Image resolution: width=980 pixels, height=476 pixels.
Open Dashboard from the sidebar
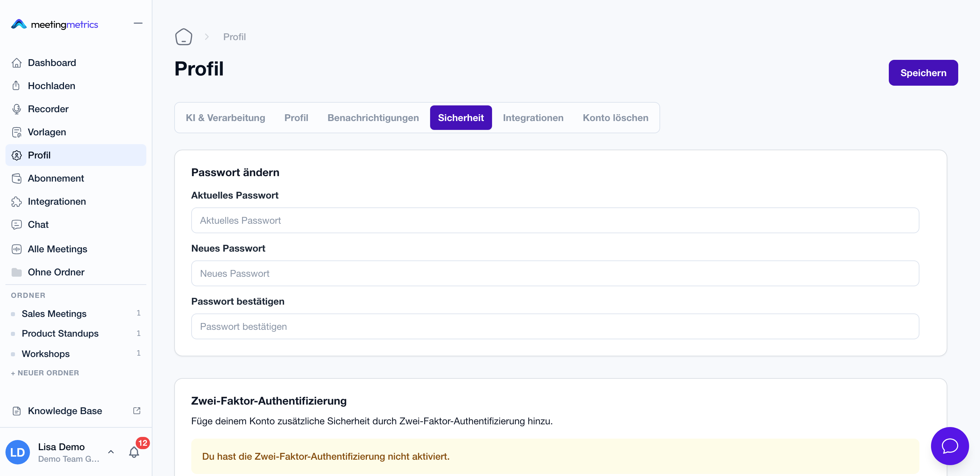pyautogui.click(x=76, y=63)
